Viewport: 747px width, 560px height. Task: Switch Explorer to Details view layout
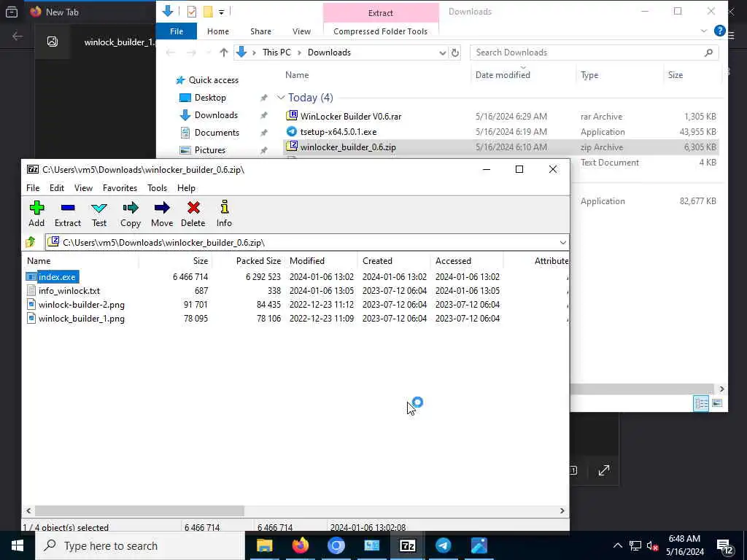701,403
